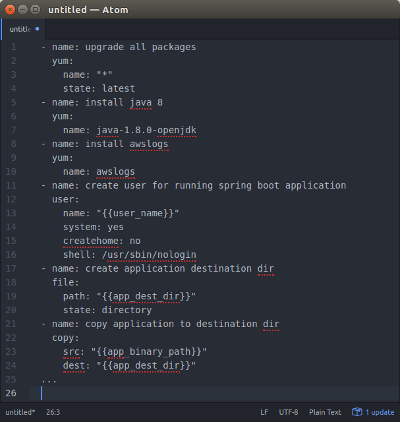Click the package update box icon
The width and height of the screenshot is (400, 422).
pos(357,412)
